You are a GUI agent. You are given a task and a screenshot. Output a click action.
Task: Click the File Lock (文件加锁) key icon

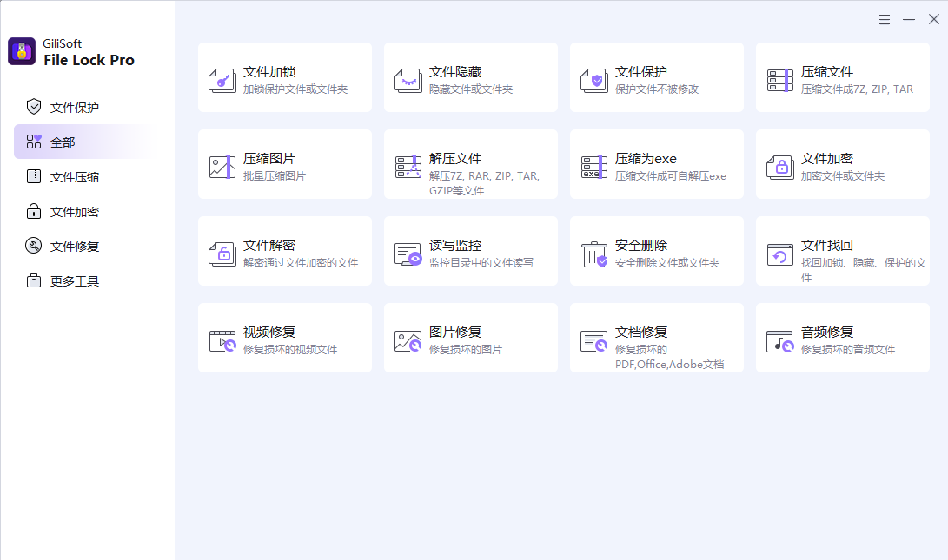[222, 80]
